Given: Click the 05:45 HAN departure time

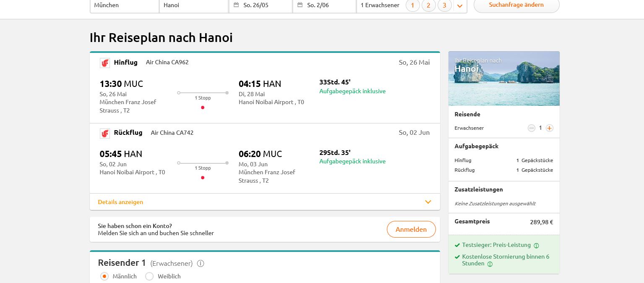Looking at the screenshot, I should [121, 154].
